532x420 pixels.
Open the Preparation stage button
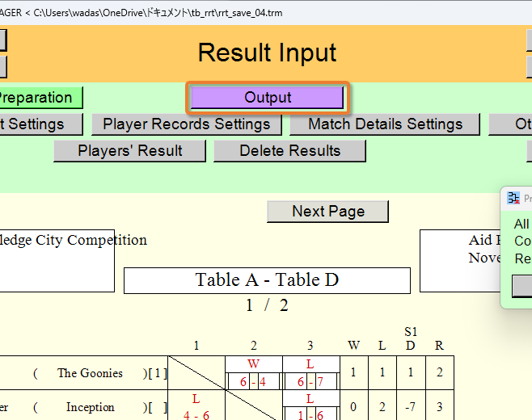pos(40,98)
